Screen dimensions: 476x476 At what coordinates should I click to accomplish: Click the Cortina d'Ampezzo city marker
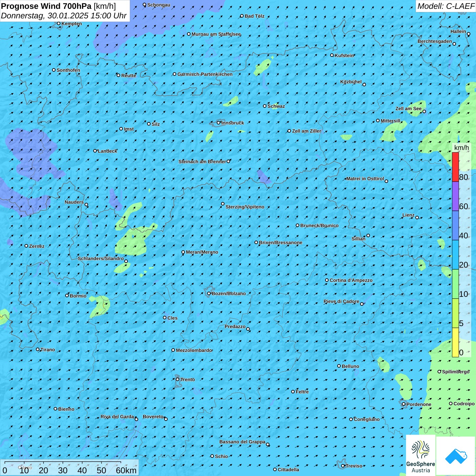click(x=327, y=280)
